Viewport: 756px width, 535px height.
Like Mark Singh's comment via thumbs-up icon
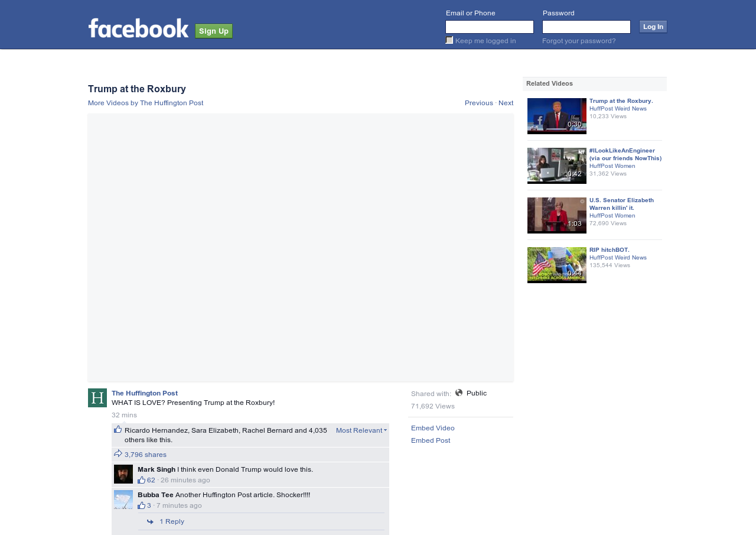tap(141, 480)
